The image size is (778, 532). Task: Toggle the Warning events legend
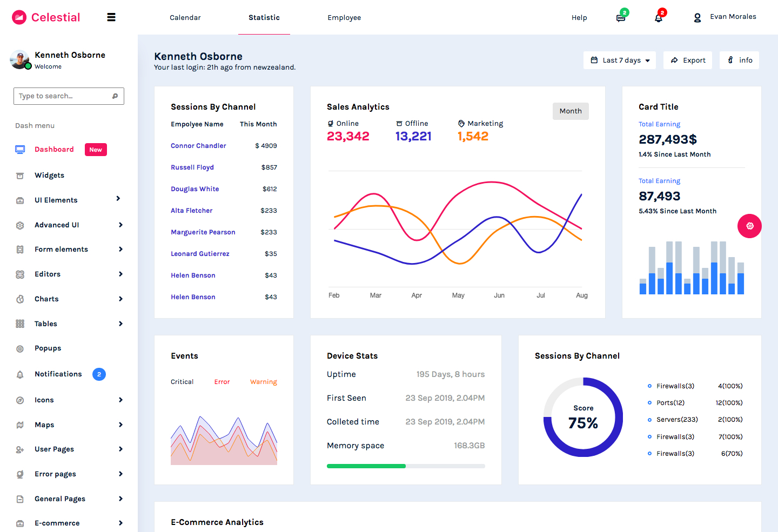coord(263,382)
